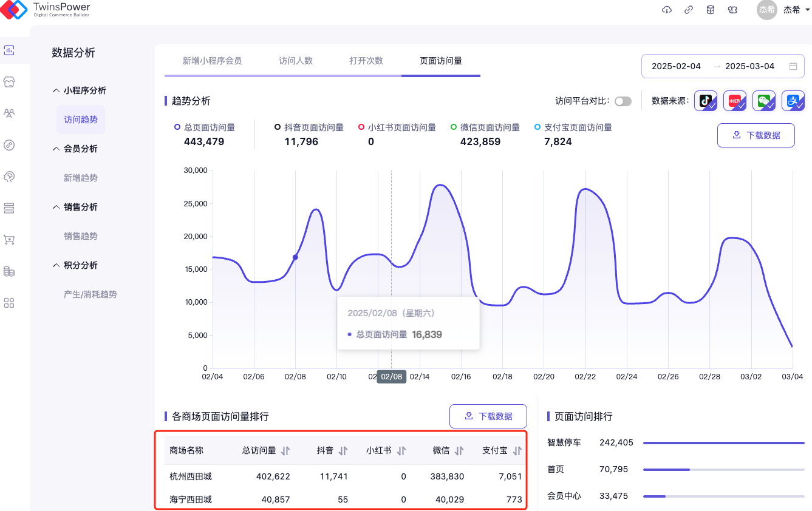Click the calendar icon in date range picker

click(x=793, y=66)
